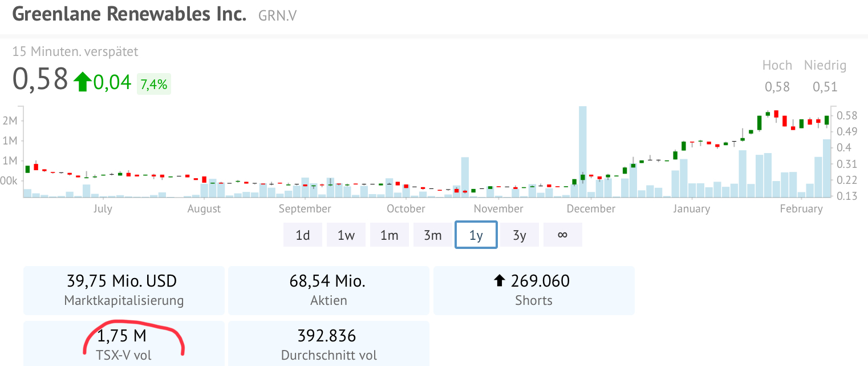Click the black up arrow in Shorts card
868x366 pixels.
coord(500,280)
